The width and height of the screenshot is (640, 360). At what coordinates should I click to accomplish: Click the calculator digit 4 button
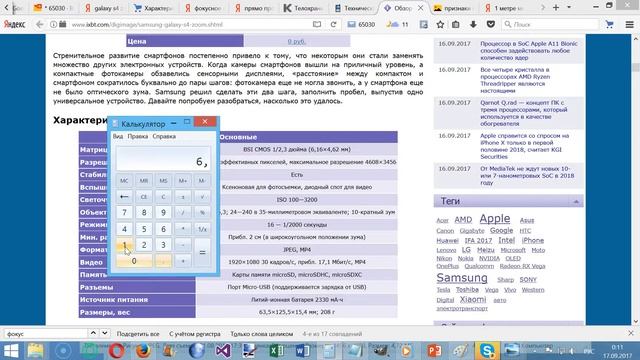(124, 229)
